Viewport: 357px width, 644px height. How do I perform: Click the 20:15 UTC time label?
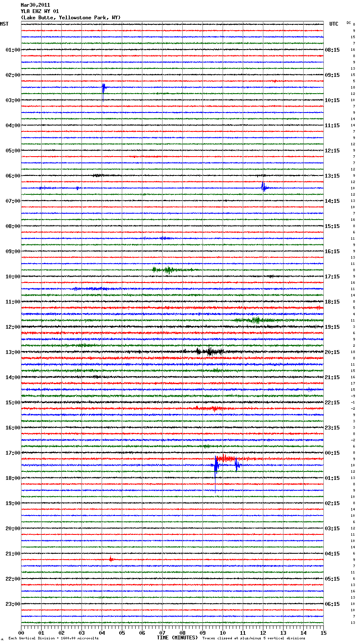point(332,352)
